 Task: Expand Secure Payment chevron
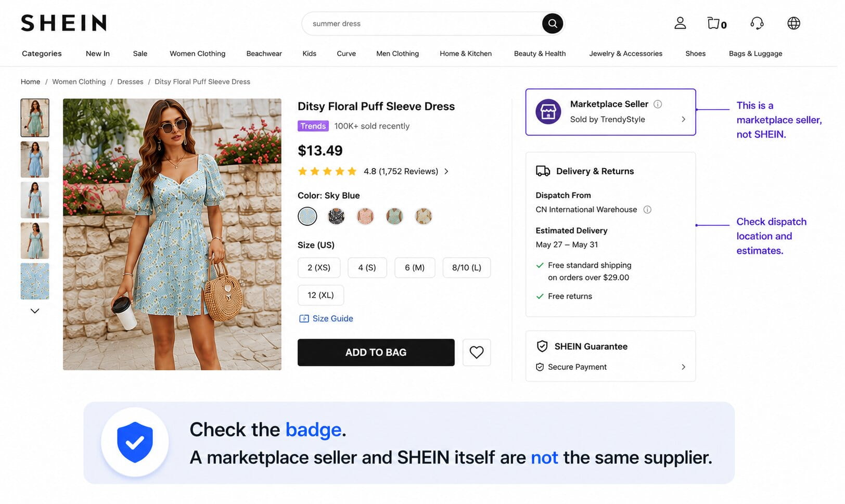(x=683, y=367)
